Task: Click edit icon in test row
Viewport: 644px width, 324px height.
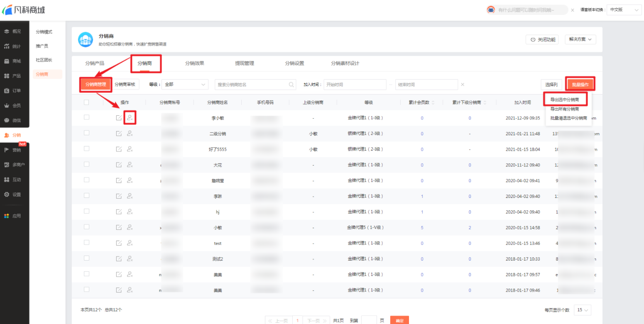Action: coord(119,243)
